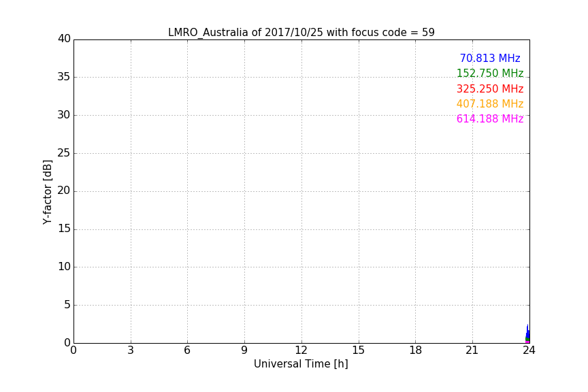
Task: Click the 614.188 MHz legend label
Action: click(490, 119)
